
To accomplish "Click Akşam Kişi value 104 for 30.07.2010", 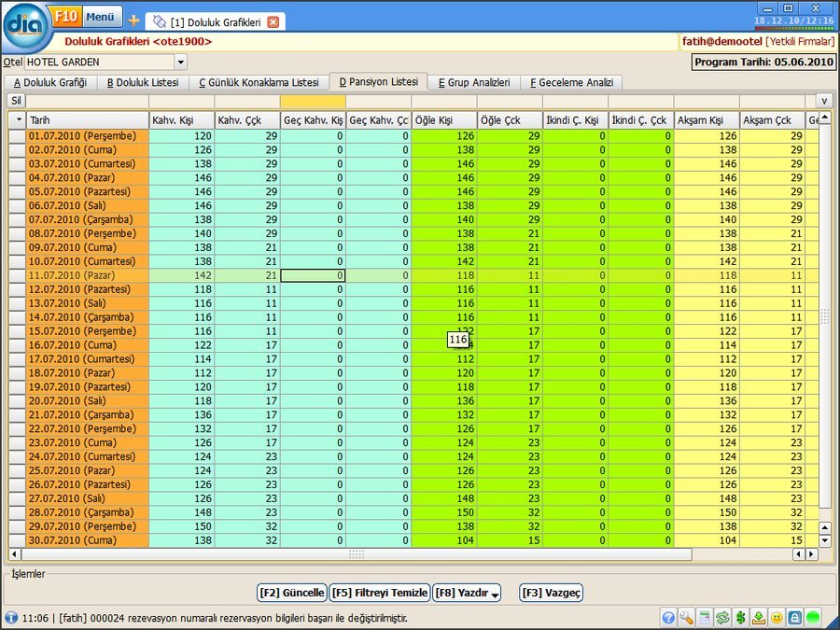I will [x=707, y=540].
